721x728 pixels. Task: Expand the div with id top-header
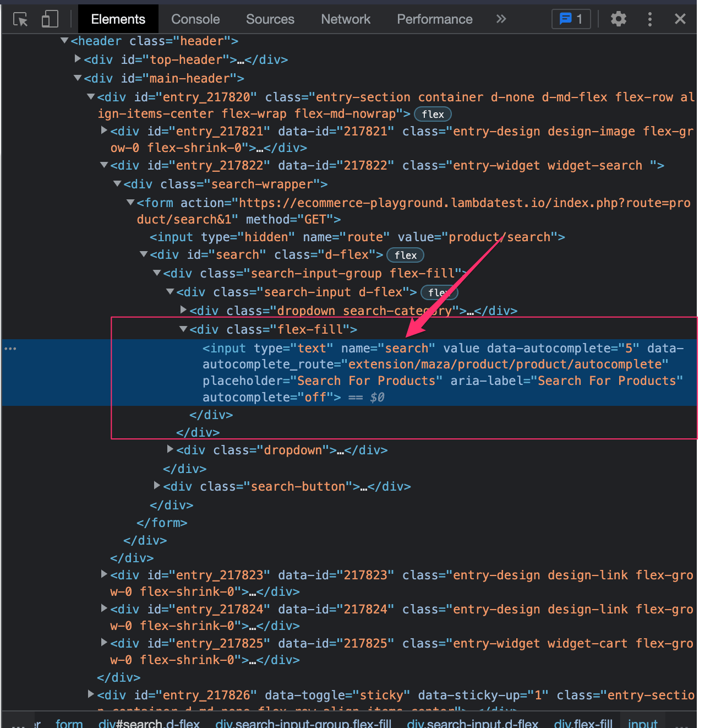77,58
